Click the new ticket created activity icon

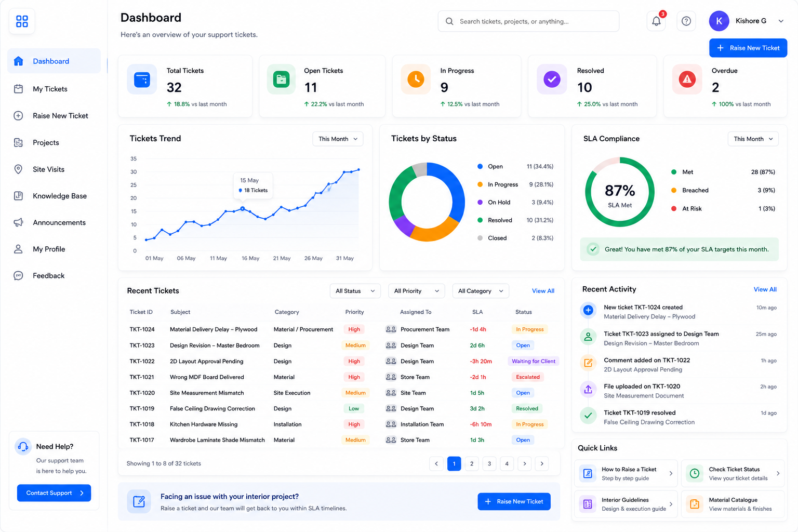[588, 311]
